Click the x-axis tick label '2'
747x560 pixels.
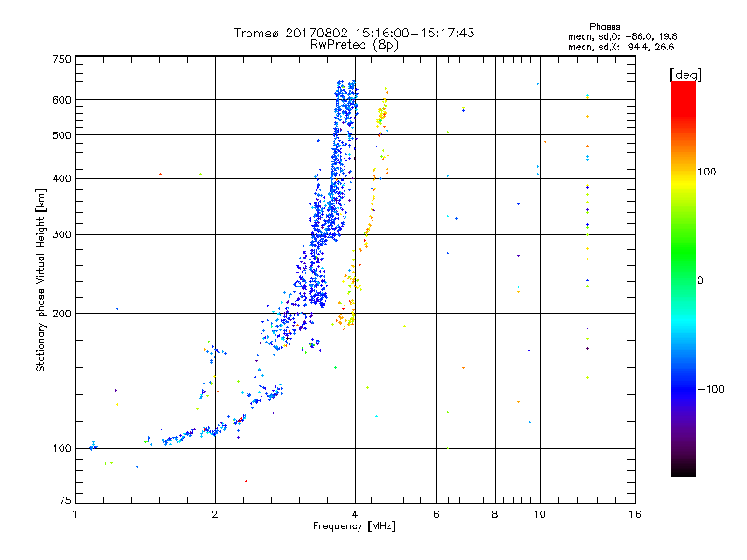[215, 514]
